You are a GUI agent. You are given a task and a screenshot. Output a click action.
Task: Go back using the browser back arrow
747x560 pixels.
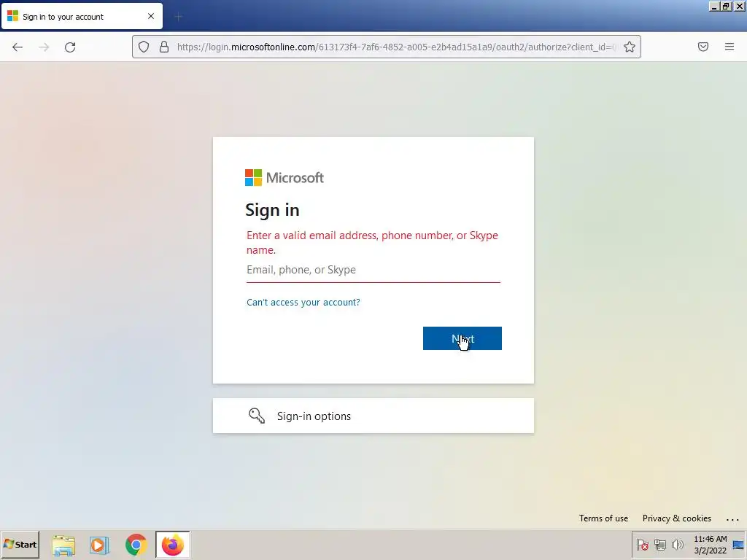(18, 47)
